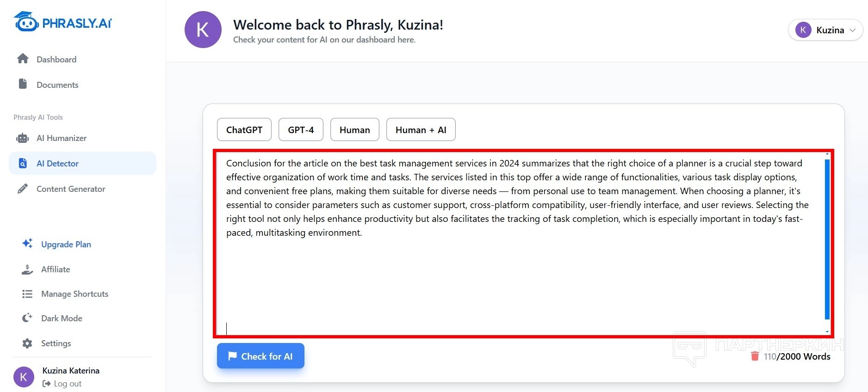The height and width of the screenshot is (392, 868).
Task: Select the Human + AI sample button
Action: [x=421, y=130]
